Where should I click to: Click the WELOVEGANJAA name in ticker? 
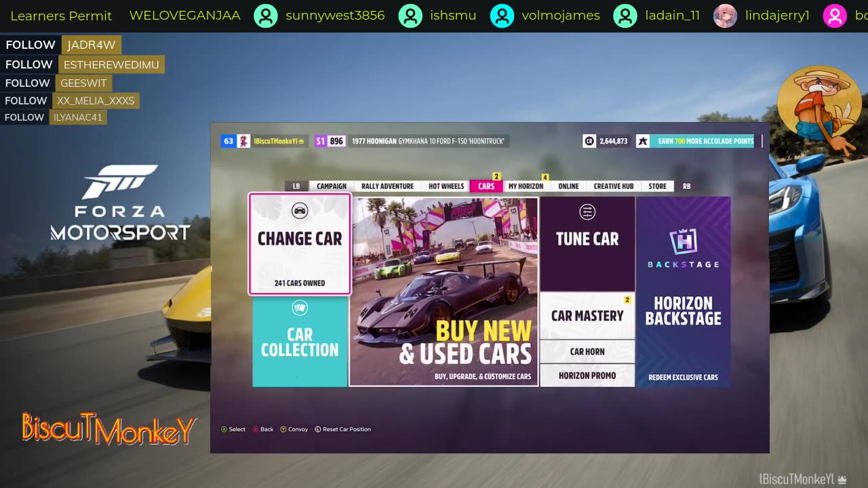184,16
